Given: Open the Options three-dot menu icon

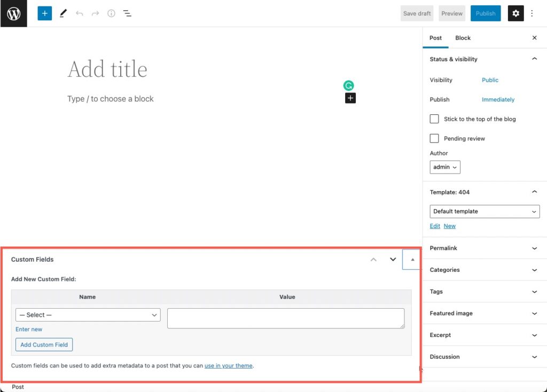Looking at the screenshot, I should click(x=533, y=13).
